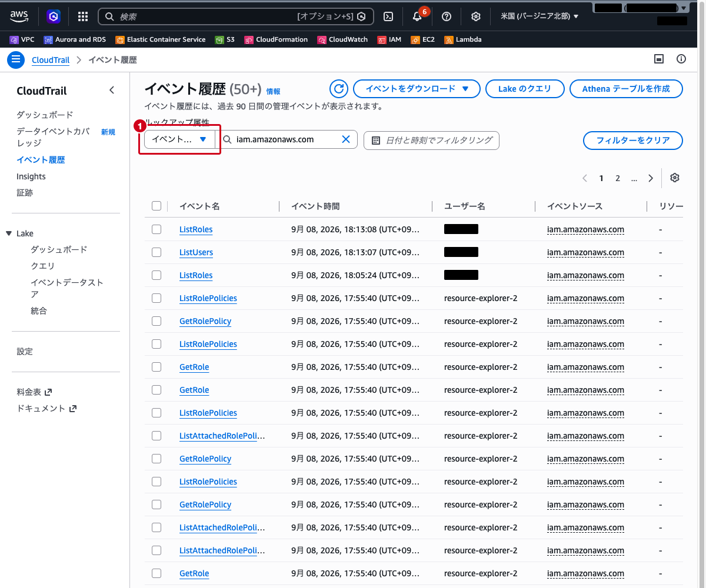Screen dimensions: 706x588
Task: Click フィルターをクリア button
Action: point(633,141)
